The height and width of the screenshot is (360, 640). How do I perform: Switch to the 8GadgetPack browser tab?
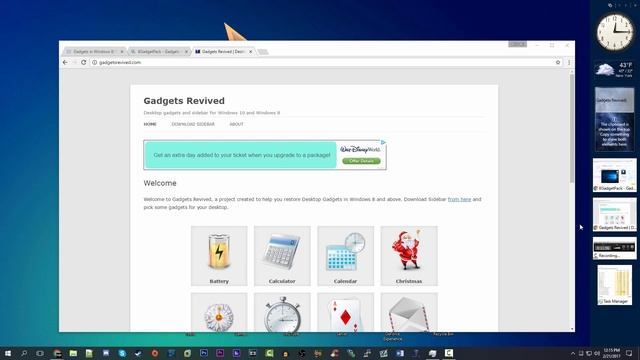(x=159, y=51)
